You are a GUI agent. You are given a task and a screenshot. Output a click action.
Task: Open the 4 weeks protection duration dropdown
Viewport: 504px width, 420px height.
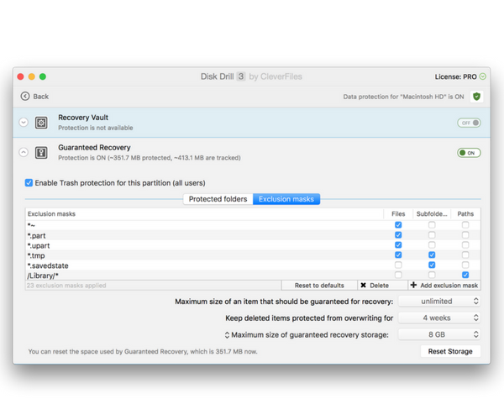[x=439, y=318]
